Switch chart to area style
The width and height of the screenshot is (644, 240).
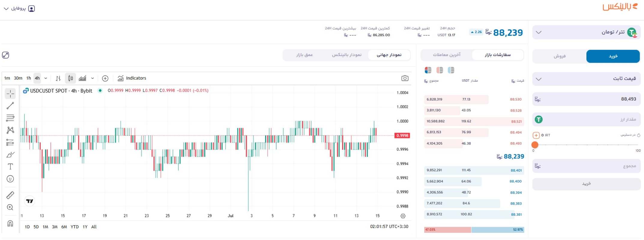(82, 78)
